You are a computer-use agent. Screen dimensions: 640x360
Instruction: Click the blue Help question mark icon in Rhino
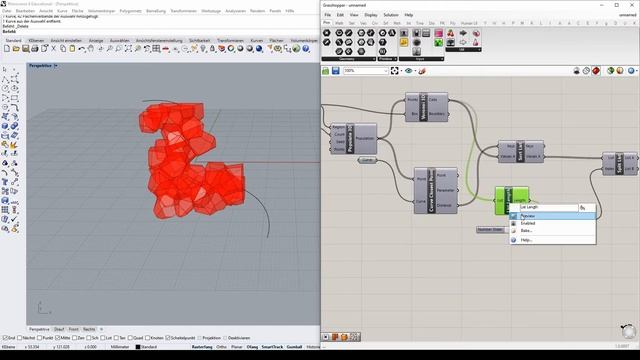[306, 49]
